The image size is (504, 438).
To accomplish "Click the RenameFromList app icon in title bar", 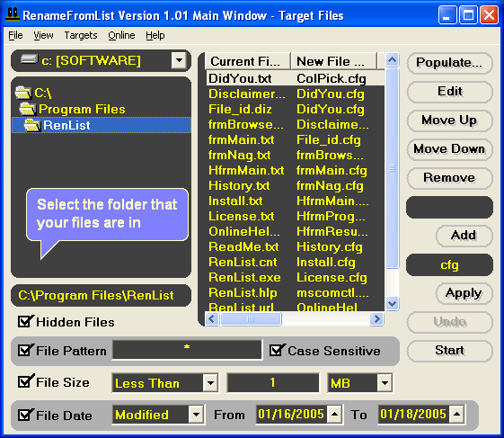I will (13, 14).
